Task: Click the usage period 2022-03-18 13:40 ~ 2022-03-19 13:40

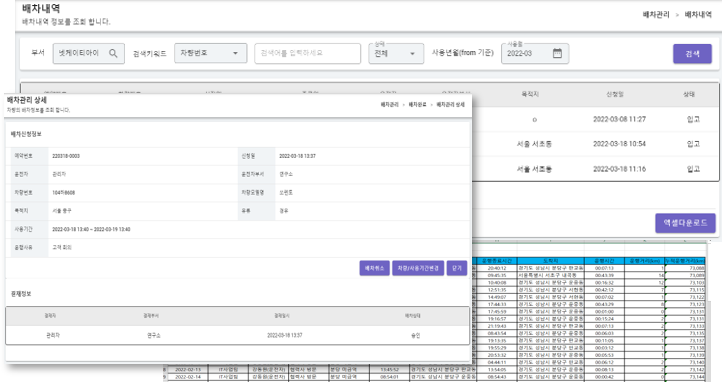Action: [x=91, y=229]
